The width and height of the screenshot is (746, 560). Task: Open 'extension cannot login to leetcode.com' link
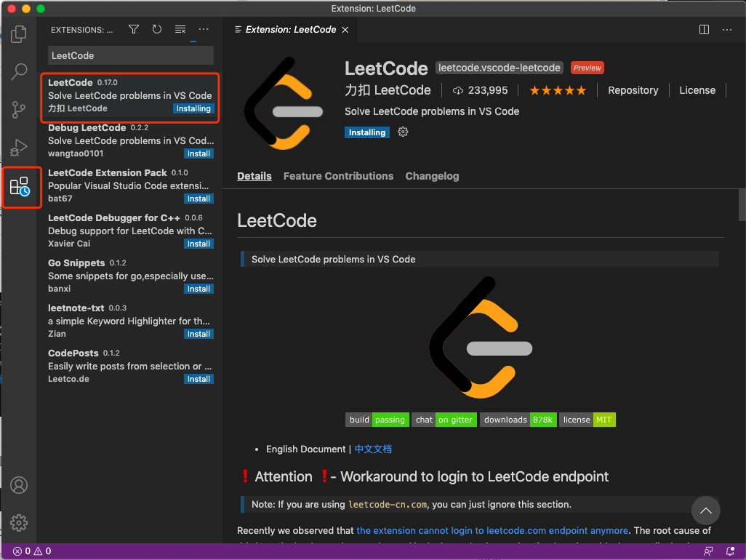[492, 530]
